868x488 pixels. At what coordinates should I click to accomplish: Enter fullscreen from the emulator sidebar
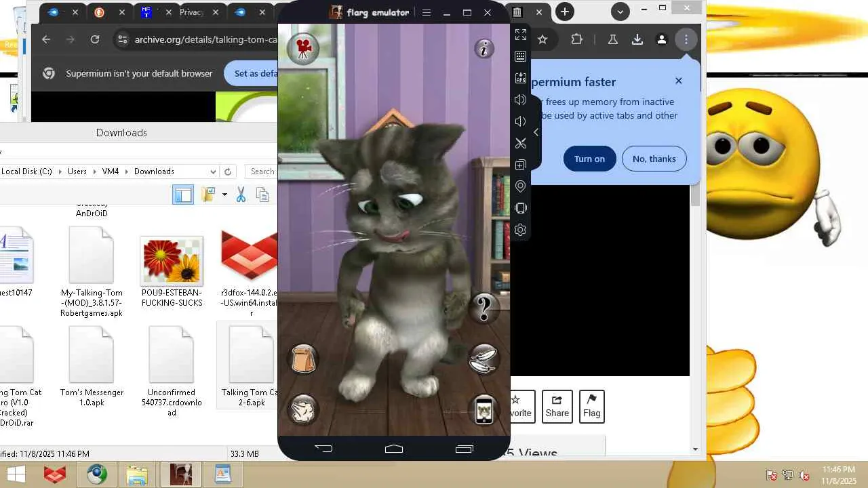(x=521, y=35)
